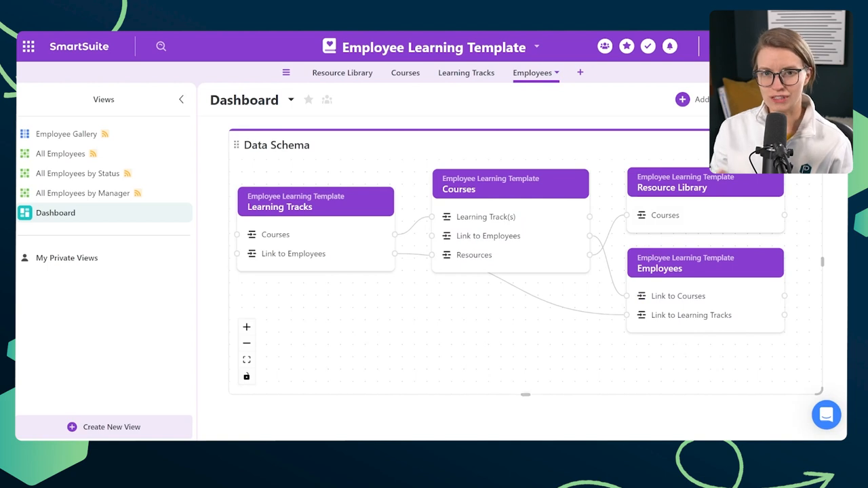Click Create New View button

pos(104,427)
